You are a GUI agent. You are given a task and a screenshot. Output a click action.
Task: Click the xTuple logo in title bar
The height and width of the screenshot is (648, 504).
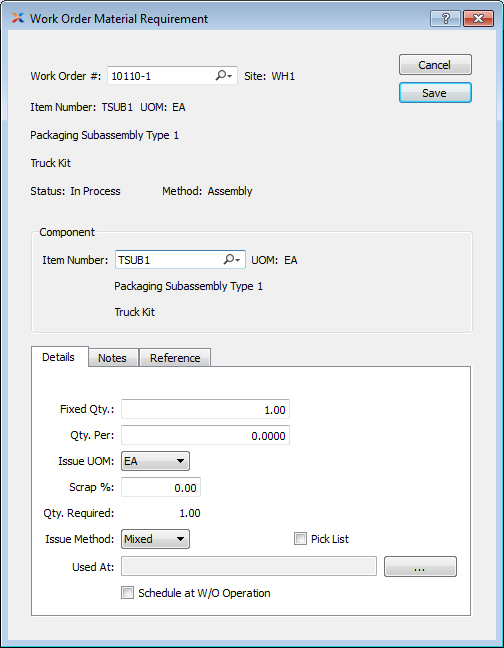click(18, 18)
